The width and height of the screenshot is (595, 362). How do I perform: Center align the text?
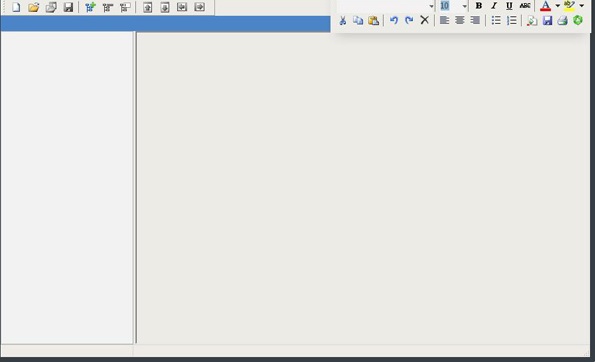[x=460, y=20]
